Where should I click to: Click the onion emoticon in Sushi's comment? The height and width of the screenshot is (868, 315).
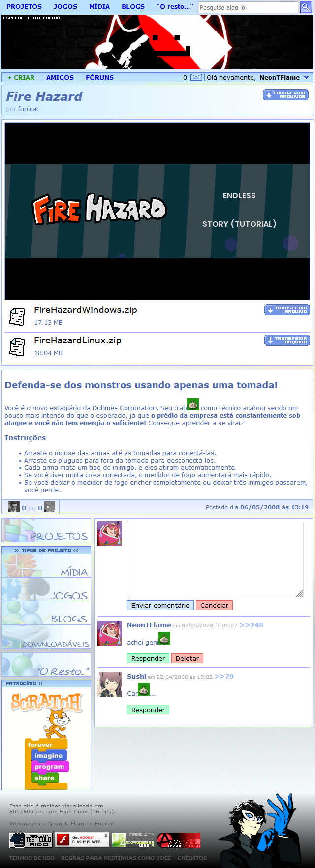click(143, 689)
